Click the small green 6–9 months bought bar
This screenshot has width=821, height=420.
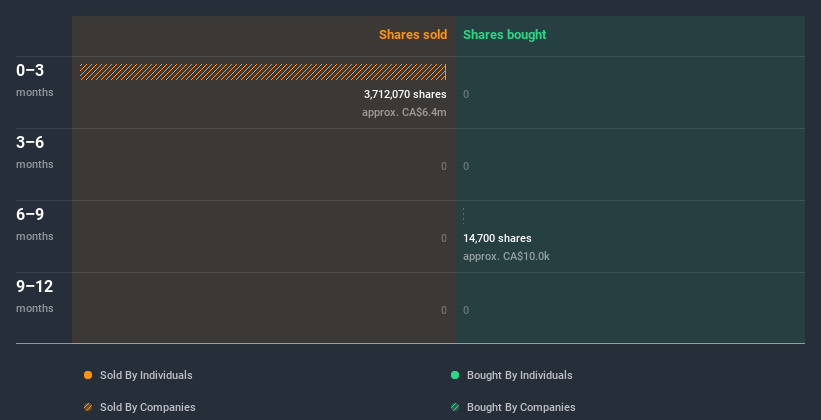pos(463,216)
